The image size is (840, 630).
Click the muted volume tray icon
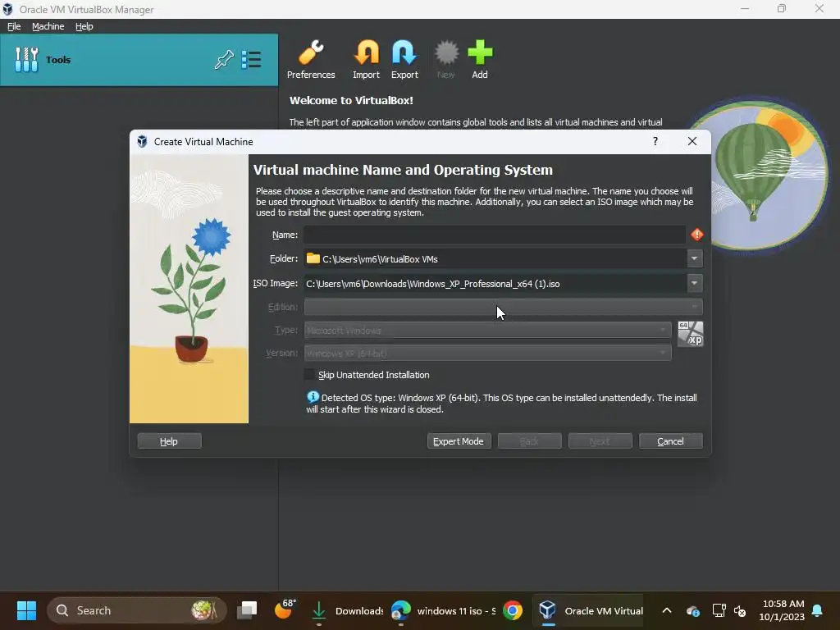click(741, 610)
